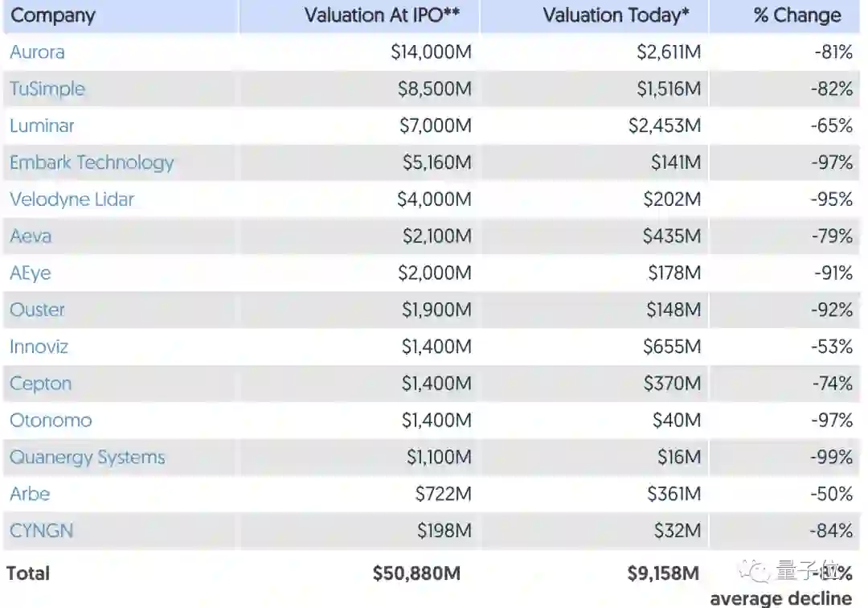Open the TuSimple company link
The height and width of the screenshot is (608, 868).
[x=47, y=88]
